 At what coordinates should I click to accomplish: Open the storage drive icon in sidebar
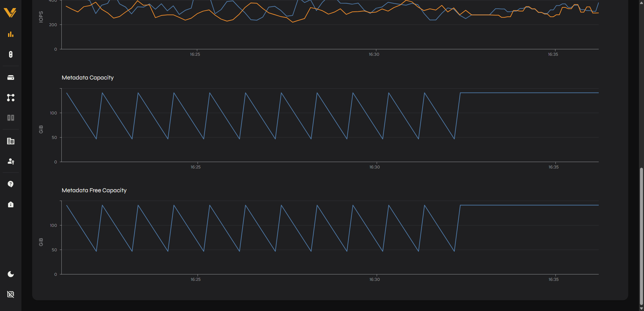pyautogui.click(x=11, y=77)
